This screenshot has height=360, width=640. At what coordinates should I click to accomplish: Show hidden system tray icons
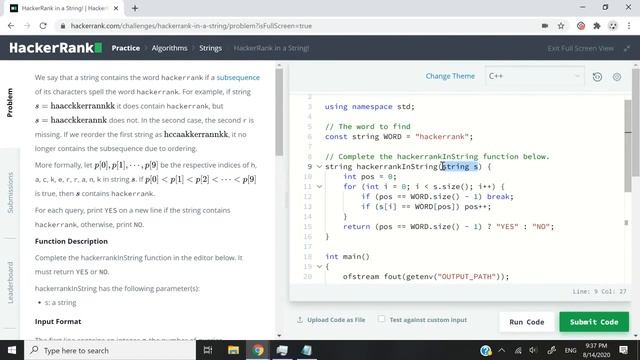[502, 350]
